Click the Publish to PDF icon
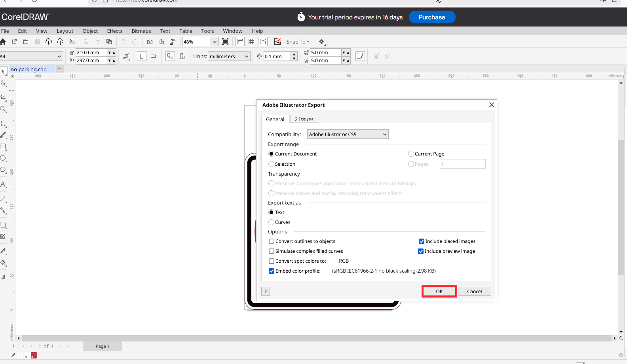The image size is (627, 364). (x=173, y=42)
